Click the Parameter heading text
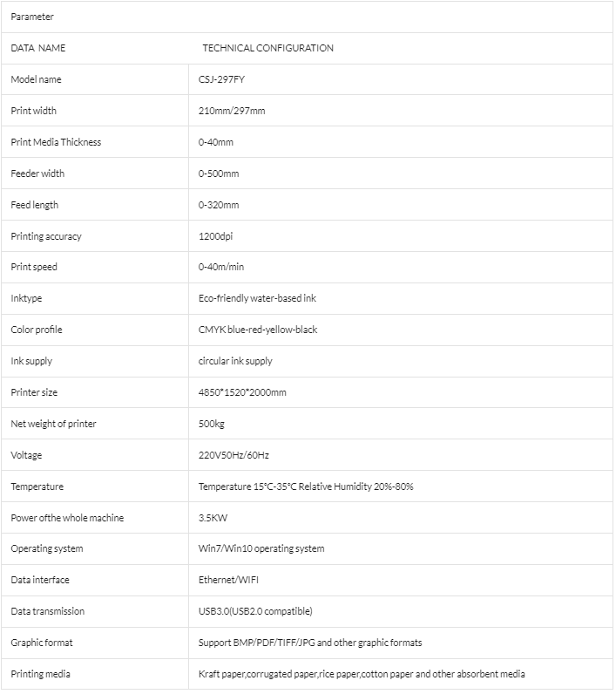The width and height of the screenshot is (616, 694). 32,17
